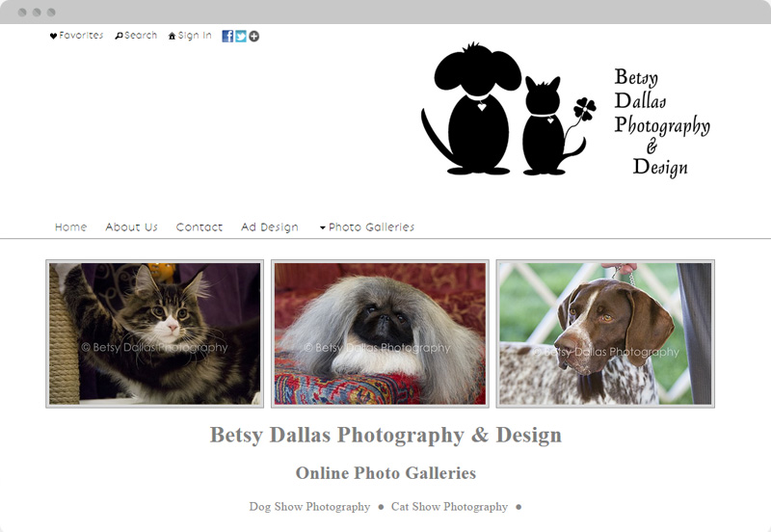
Task: Open the Facebook page icon
Action: [x=227, y=36]
